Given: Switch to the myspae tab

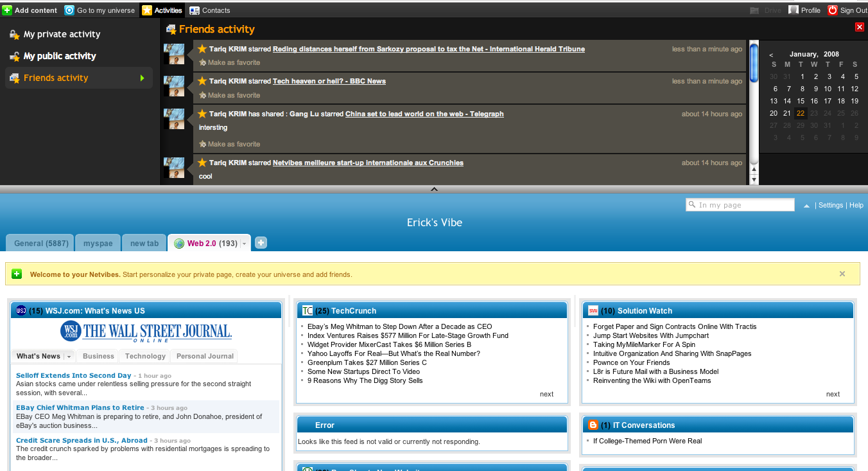Looking at the screenshot, I should 98,243.
